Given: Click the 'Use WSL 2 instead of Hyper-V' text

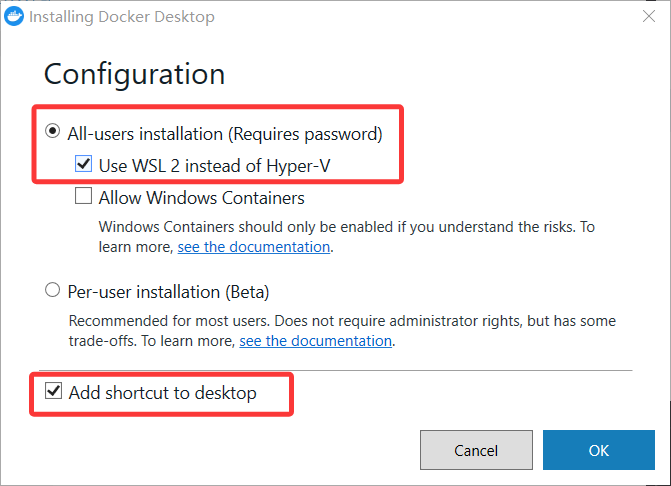Looking at the screenshot, I should 214,166.
